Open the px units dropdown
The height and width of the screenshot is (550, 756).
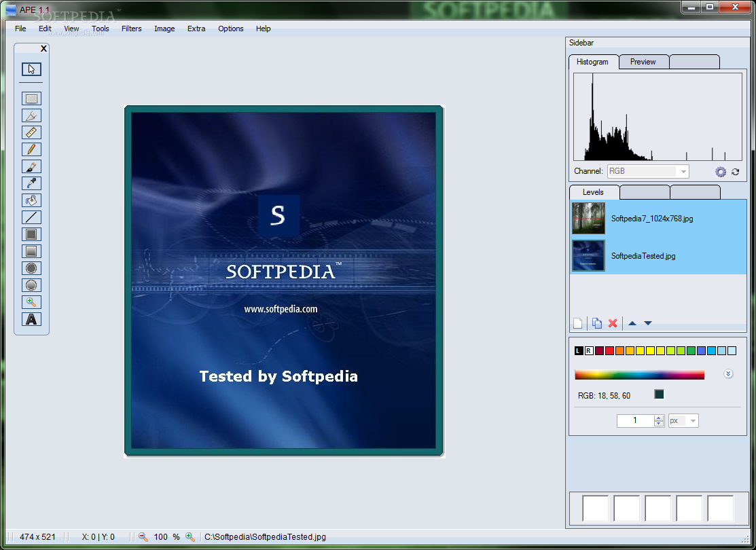point(683,420)
